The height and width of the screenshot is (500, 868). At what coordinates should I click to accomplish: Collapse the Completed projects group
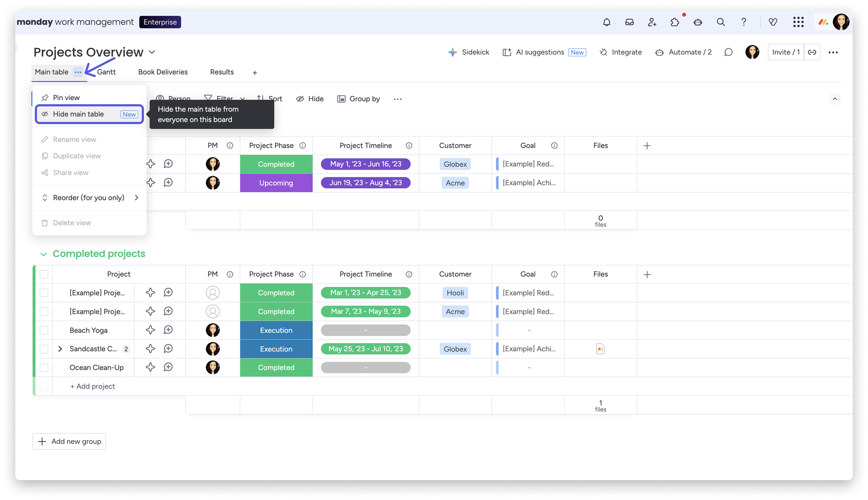(43, 254)
